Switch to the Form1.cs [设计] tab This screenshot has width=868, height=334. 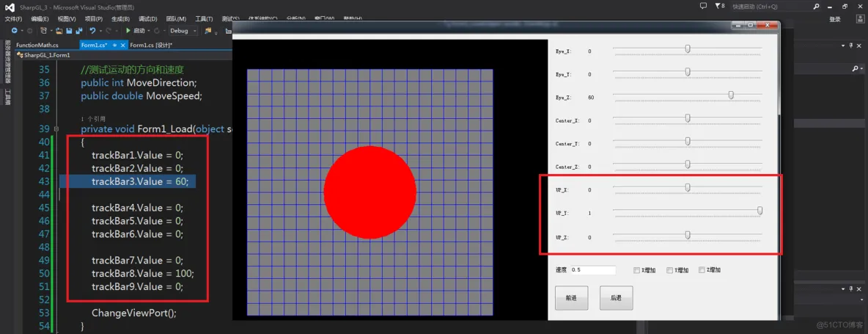click(150, 46)
